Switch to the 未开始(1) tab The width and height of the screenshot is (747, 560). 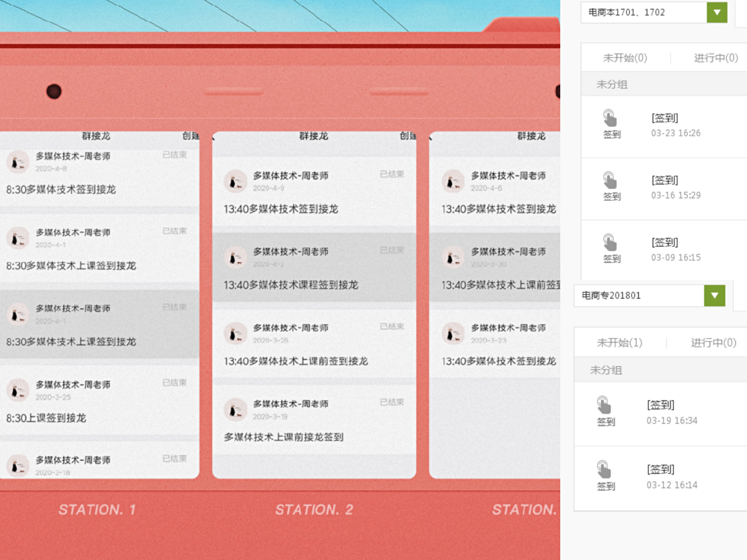click(x=619, y=343)
